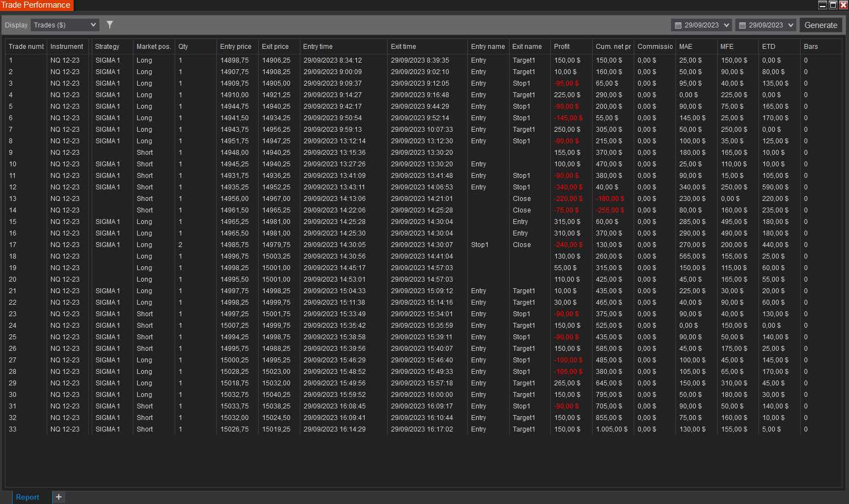This screenshot has width=849, height=504.
Task: Open the Display Trades ($) dropdown
Action: pyautogui.click(x=65, y=25)
